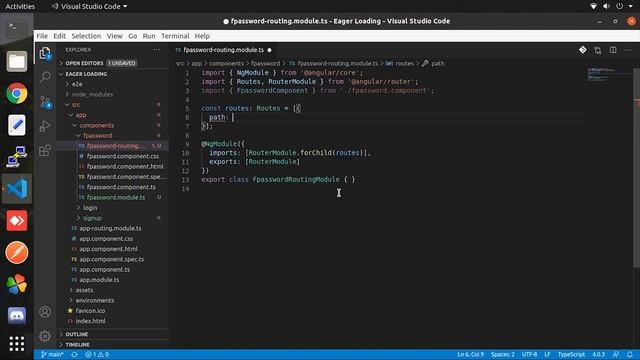Open the Search view in activity bar

[x=45, y=77]
